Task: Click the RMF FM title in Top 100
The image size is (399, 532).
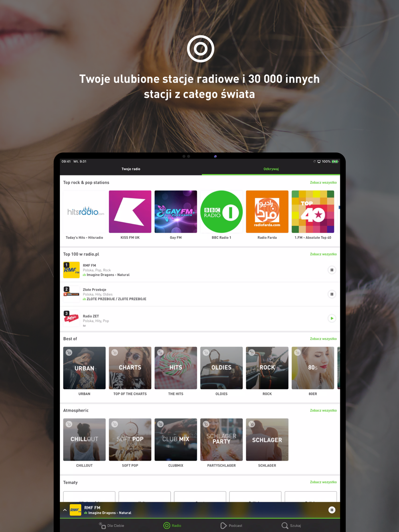Action: click(89, 265)
